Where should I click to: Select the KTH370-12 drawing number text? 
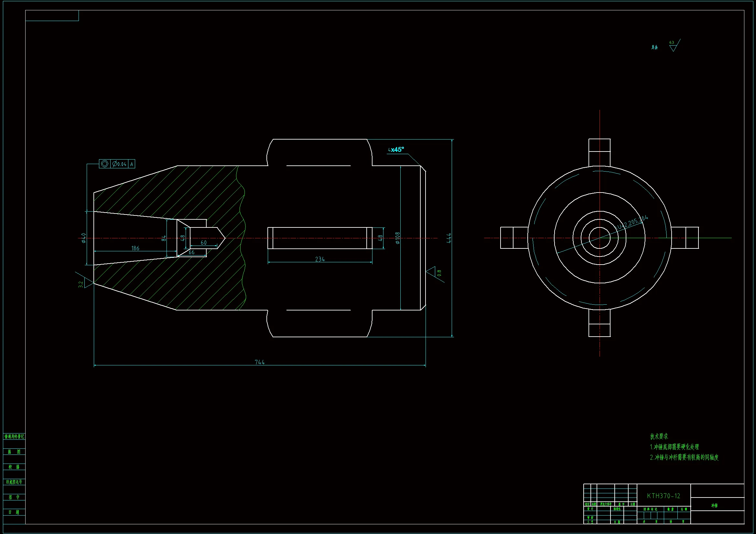point(664,496)
